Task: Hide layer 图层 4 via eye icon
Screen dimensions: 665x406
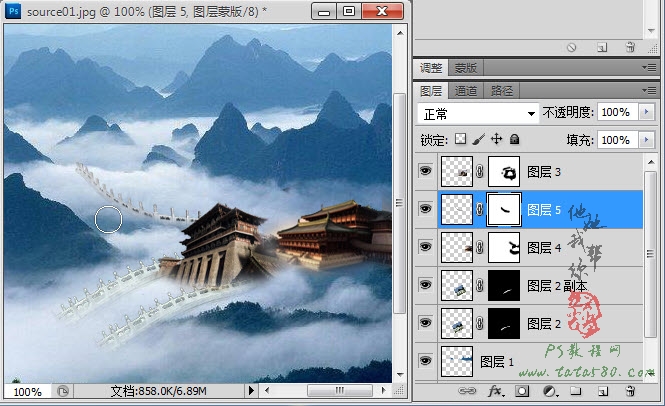Action: click(425, 246)
